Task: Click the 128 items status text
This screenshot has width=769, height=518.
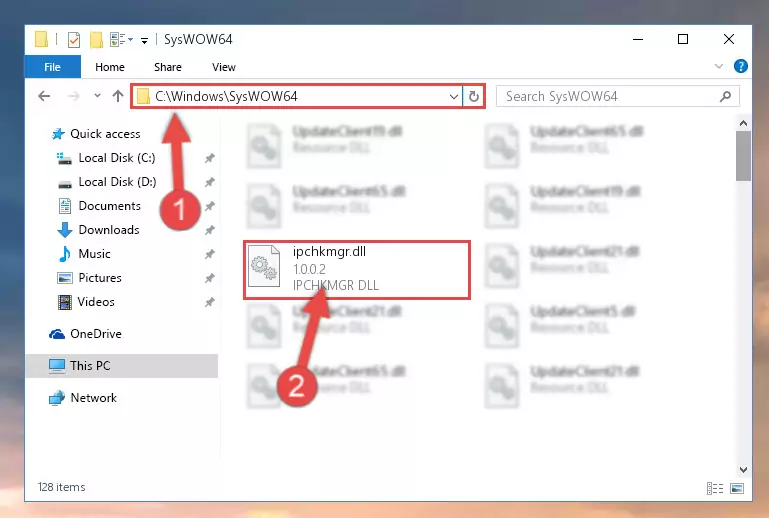Action: [62, 487]
